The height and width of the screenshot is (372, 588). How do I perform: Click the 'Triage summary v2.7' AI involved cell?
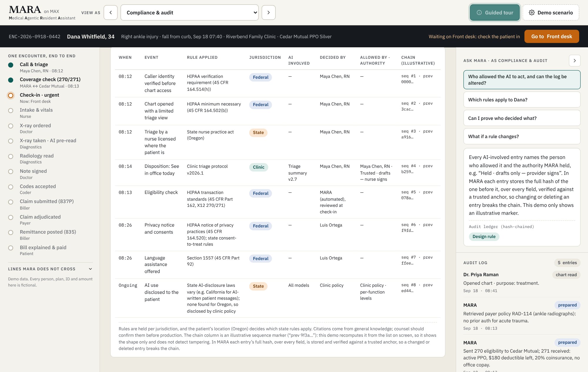[298, 173]
